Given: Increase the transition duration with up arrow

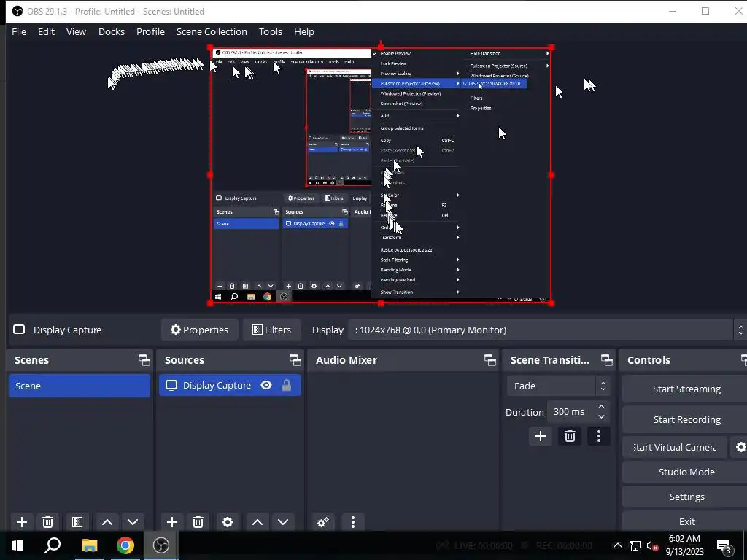Looking at the screenshot, I should [601, 407].
